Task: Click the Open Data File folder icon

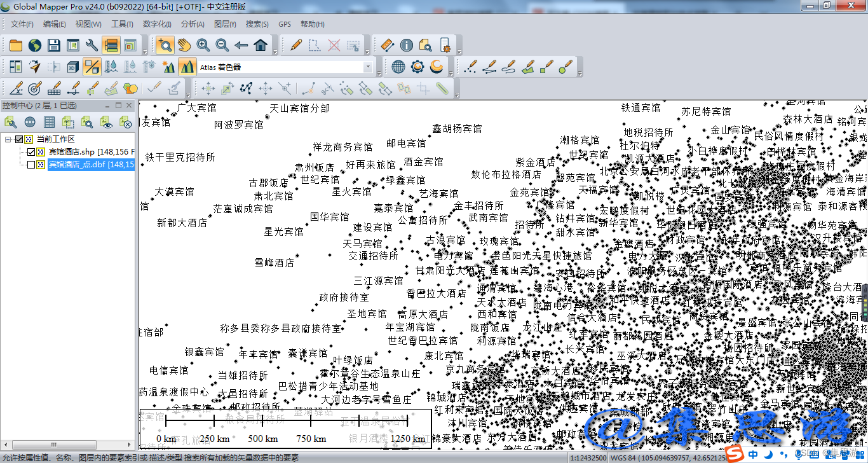Action: click(16, 45)
